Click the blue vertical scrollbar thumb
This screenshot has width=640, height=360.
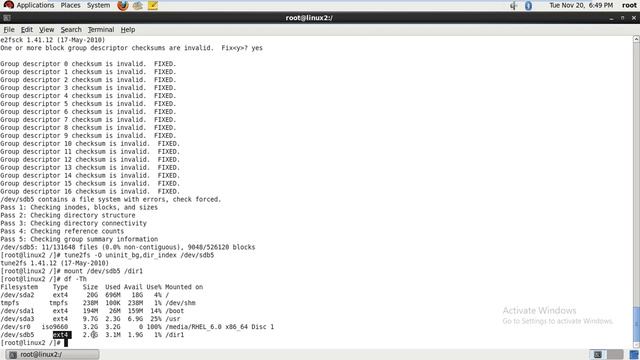pyautogui.click(x=636, y=324)
